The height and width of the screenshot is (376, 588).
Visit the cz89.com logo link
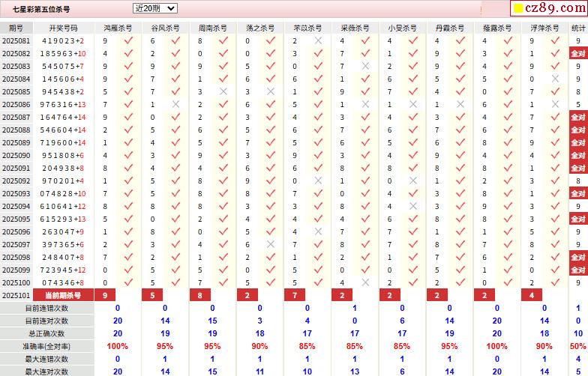click(x=550, y=7)
